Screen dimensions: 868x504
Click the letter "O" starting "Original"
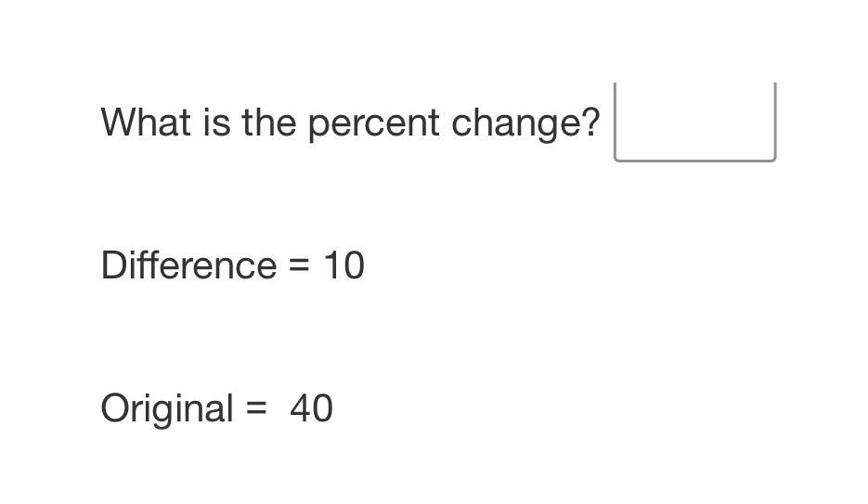[114, 408]
